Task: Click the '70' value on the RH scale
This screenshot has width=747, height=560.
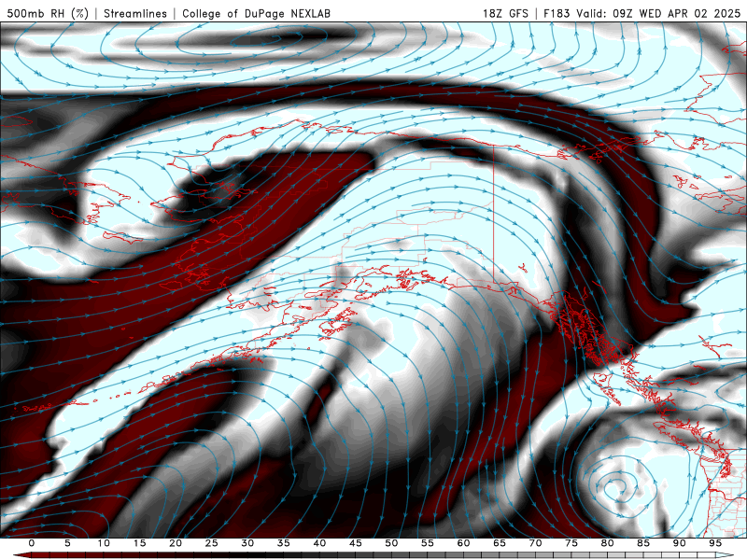Action: (x=535, y=543)
